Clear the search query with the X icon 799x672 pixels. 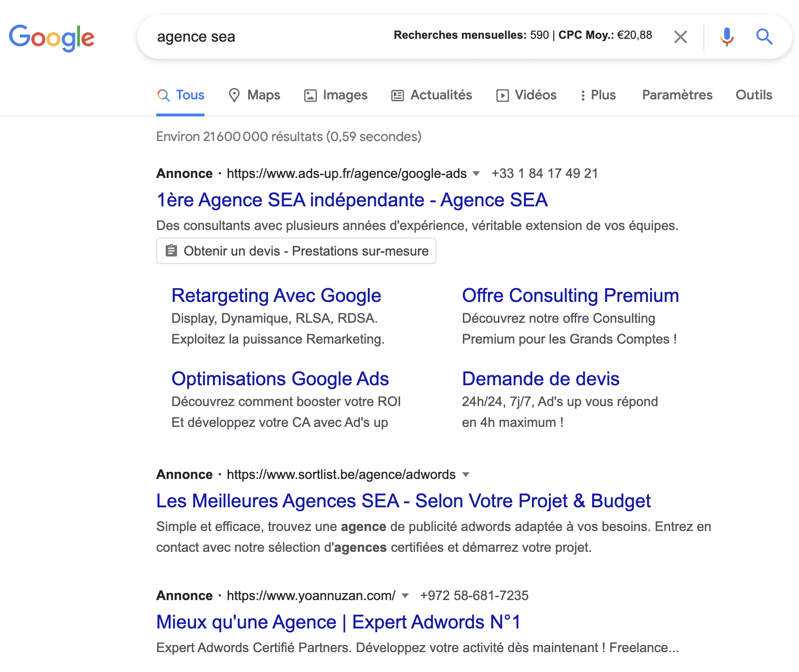pos(681,37)
